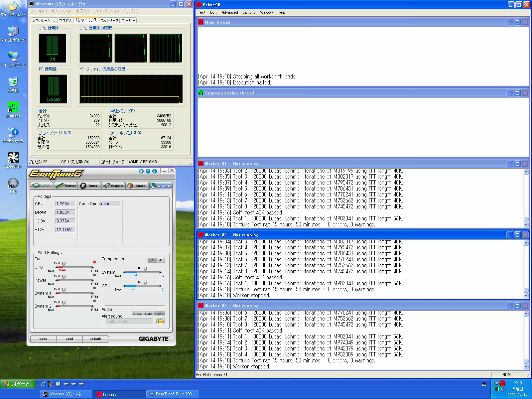This screenshot has width=532, height=399.
Task: Click Worker #3 scrollbar up arrow
Action: pyautogui.click(x=526, y=314)
